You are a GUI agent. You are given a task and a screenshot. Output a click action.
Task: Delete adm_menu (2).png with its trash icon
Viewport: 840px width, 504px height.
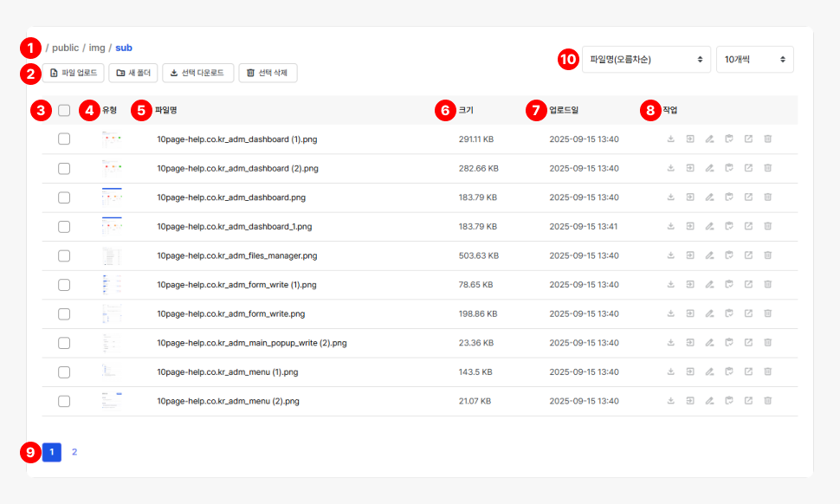pos(767,401)
